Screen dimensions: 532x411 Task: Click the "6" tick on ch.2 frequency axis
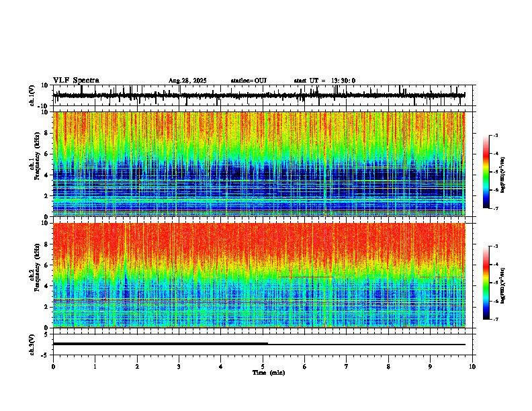pos(47,265)
